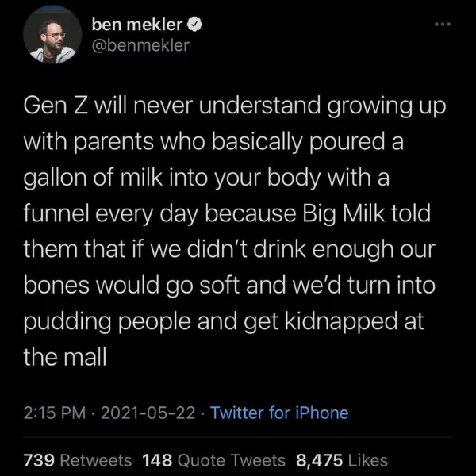The height and width of the screenshot is (476, 476).
Task: Click the display name "ben mekler"
Action: coord(137,25)
